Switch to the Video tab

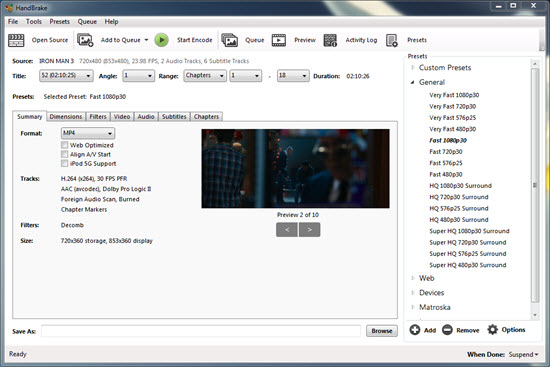click(x=122, y=116)
